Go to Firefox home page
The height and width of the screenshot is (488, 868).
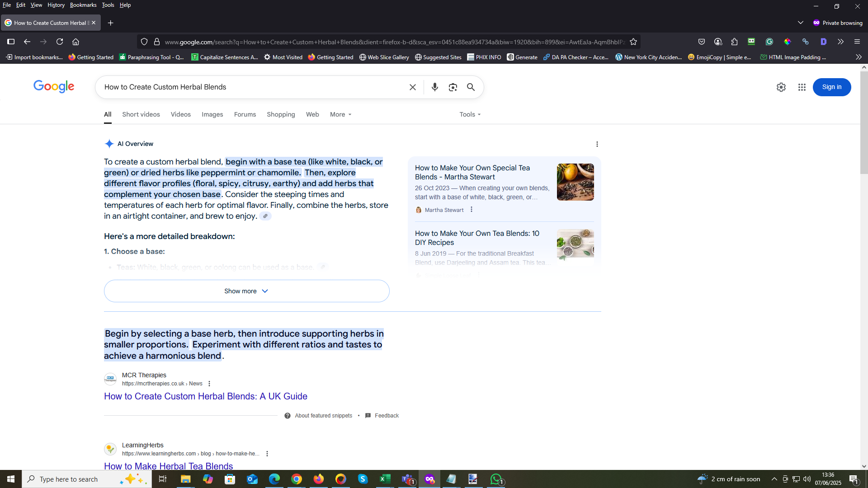pos(75,42)
